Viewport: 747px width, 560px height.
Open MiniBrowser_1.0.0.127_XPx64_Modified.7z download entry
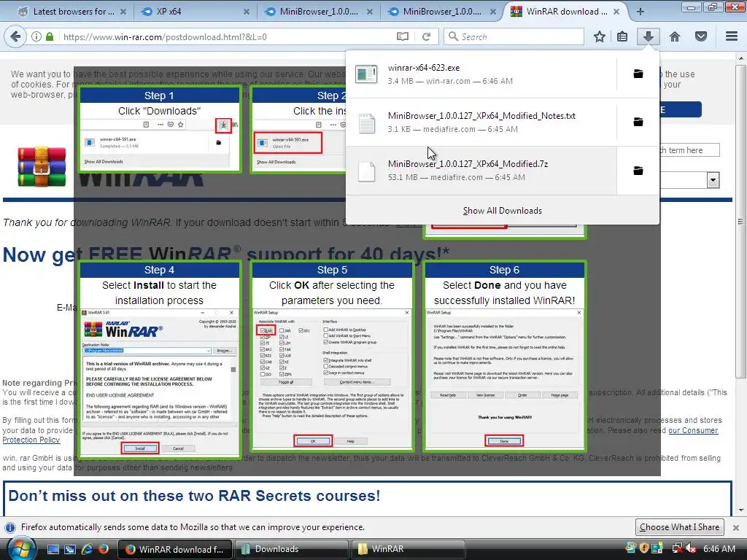pos(481,171)
